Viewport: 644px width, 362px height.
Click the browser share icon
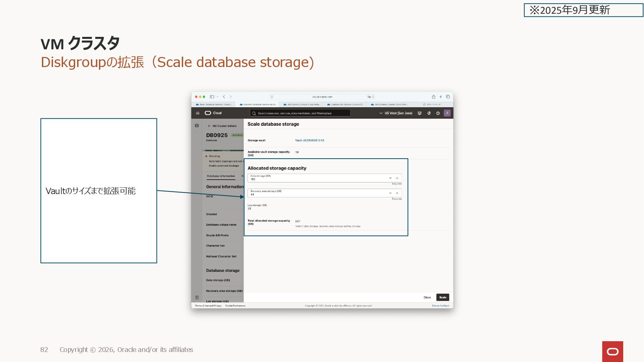point(433,97)
